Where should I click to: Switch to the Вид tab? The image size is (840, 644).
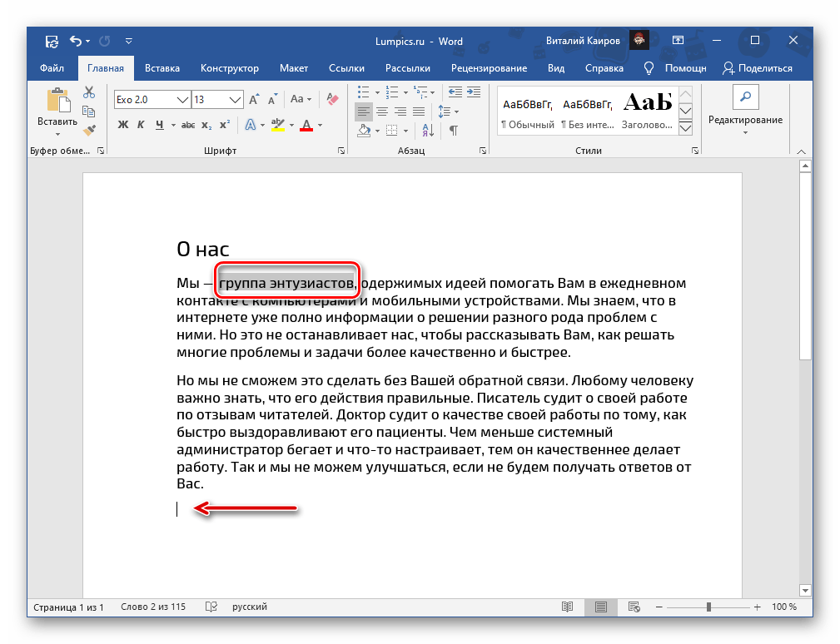tap(556, 68)
